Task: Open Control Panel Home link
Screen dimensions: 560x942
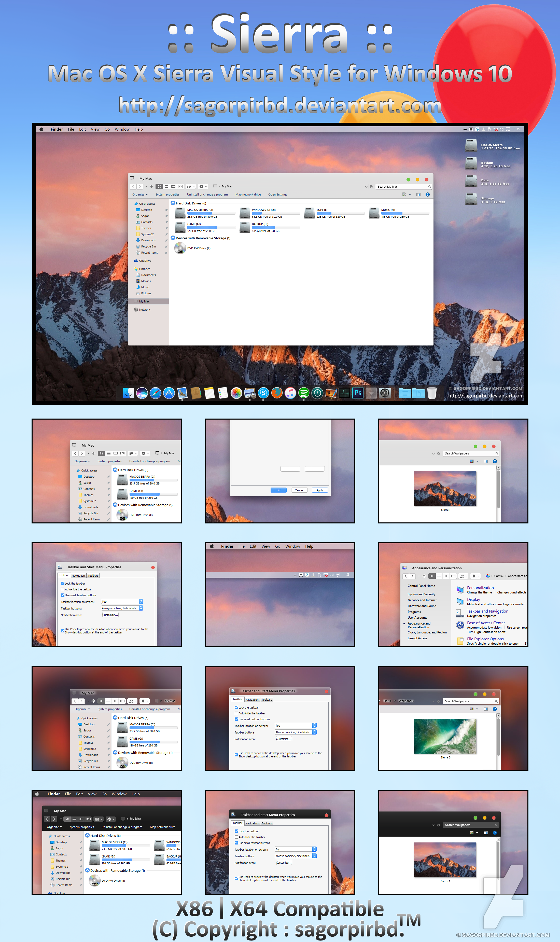Action: (421, 586)
